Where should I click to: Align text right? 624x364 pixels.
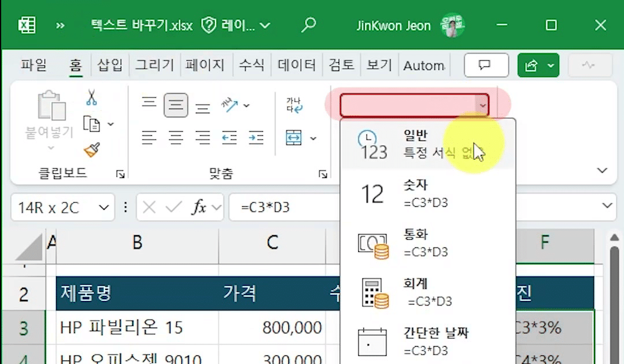pos(203,138)
